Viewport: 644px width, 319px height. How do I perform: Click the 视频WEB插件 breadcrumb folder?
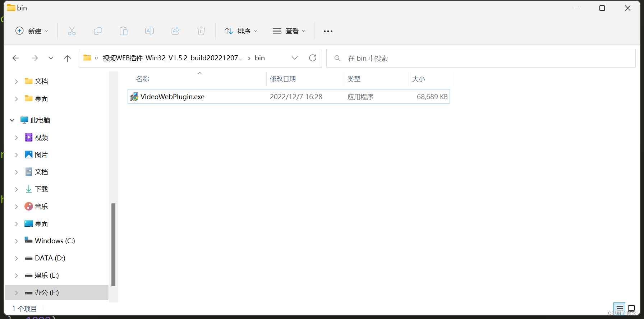tap(172, 58)
